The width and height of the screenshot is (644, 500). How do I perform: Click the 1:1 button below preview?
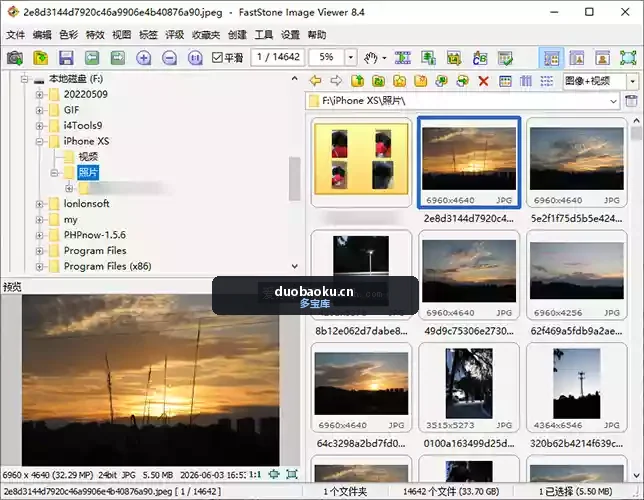coord(255,475)
